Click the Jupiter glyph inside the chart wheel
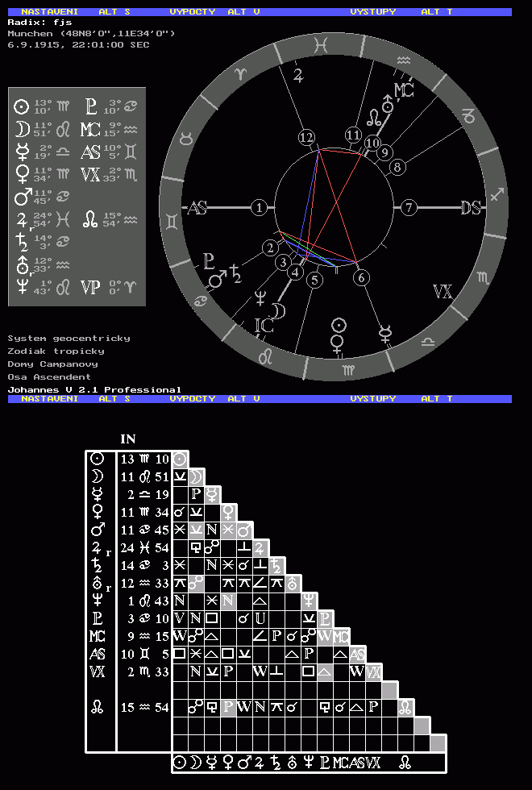 (x=298, y=76)
